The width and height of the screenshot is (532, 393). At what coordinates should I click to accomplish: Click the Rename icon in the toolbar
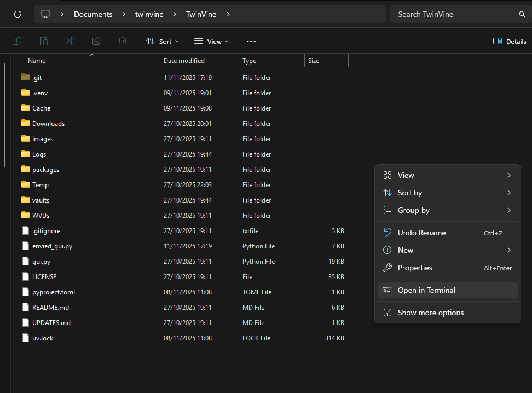[x=70, y=41]
